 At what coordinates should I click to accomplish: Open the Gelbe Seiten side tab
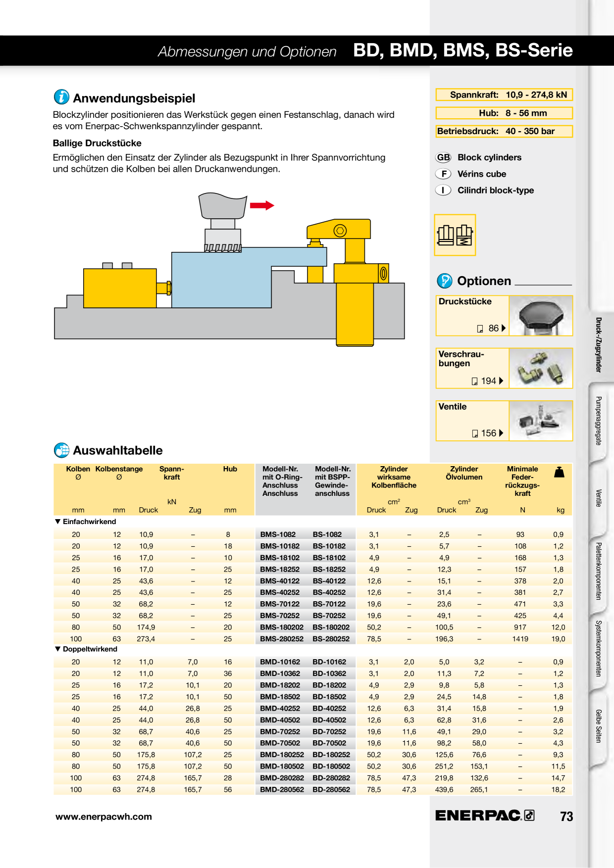click(599, 726)
